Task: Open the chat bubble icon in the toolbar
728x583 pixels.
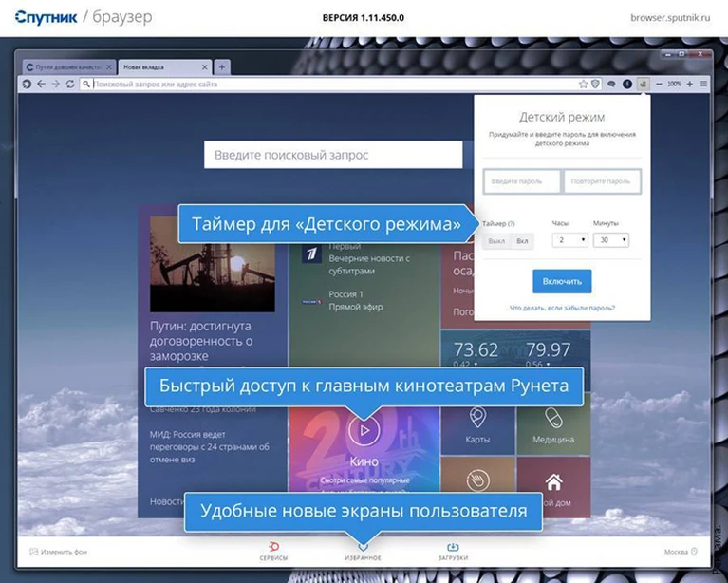Action: click(x=611, y=85)
